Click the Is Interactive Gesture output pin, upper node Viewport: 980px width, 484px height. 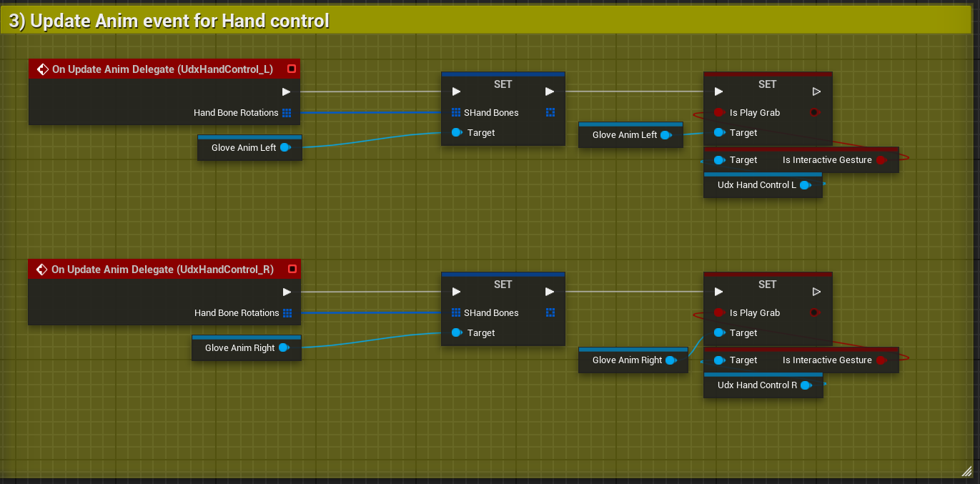click(881, 160)
